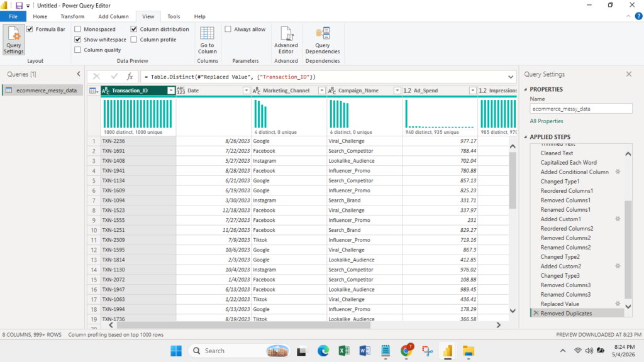Check the Always allow checkbox
Screen dimensions: 644x362
[228, 29]
